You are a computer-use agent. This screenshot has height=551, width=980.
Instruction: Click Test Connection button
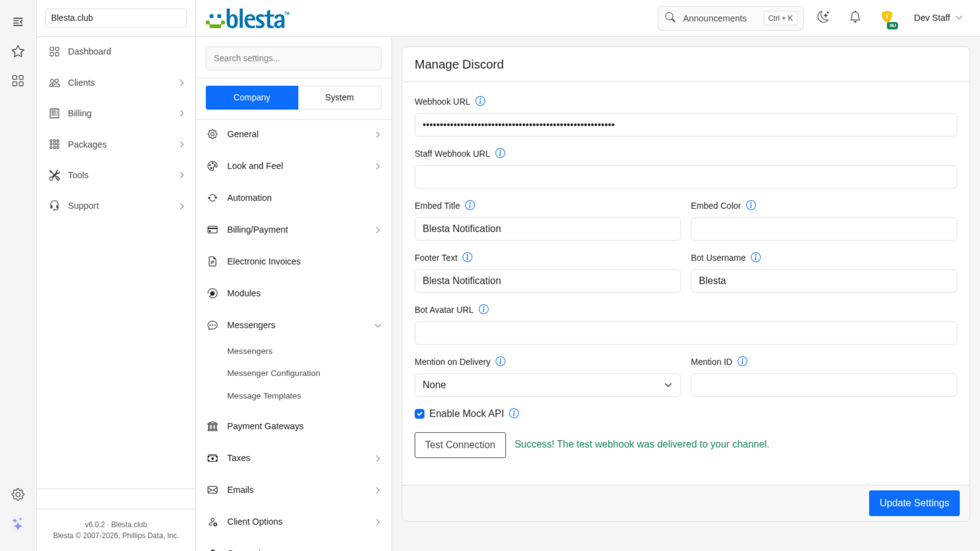[460, 445]
